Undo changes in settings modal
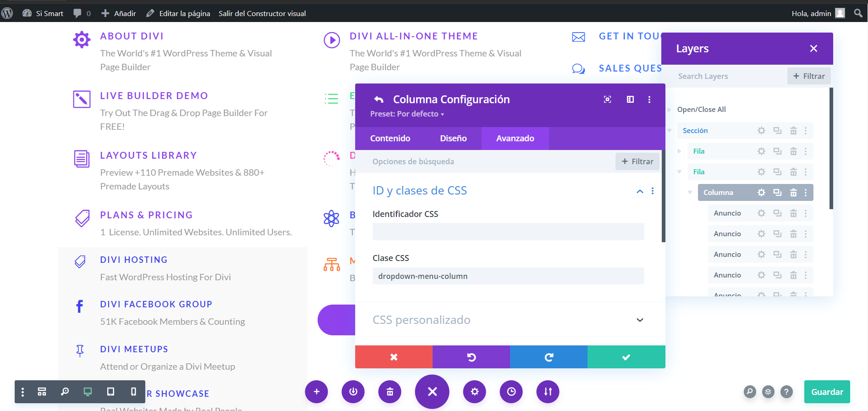Viewport: 868px width, 411px height. (x=471, y=357)
